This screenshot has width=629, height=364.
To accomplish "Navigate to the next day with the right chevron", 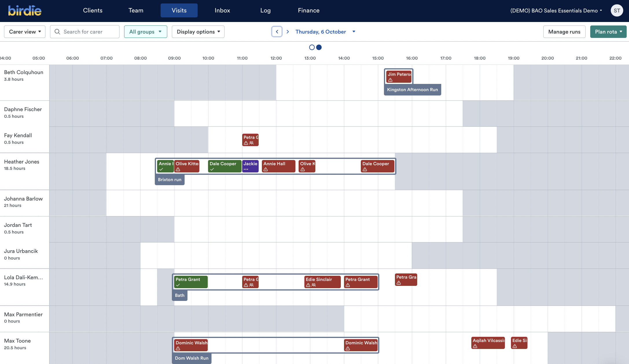I will 288,32.
